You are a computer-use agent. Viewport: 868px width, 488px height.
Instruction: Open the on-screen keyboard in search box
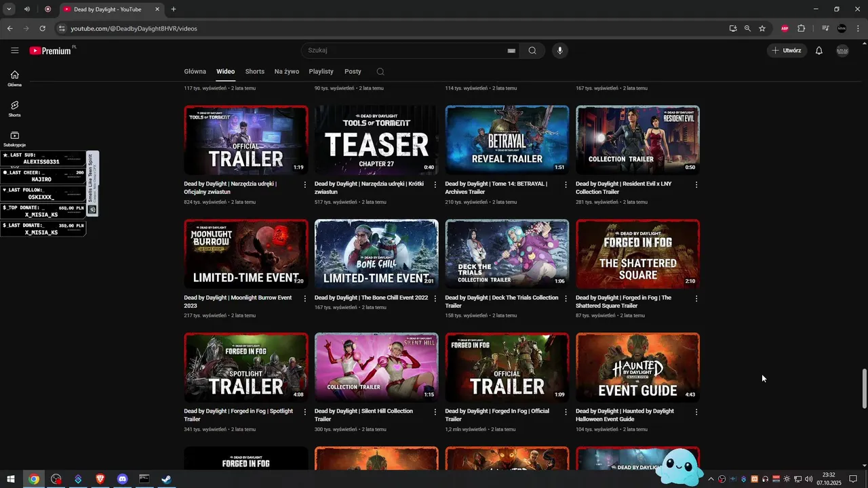pyautogui.click(x=511, y=51)
